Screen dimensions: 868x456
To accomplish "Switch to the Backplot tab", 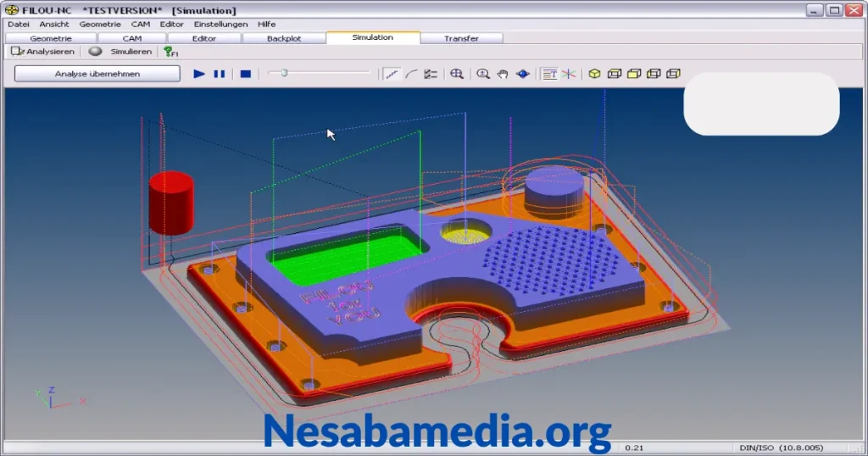I will (284, 38).
